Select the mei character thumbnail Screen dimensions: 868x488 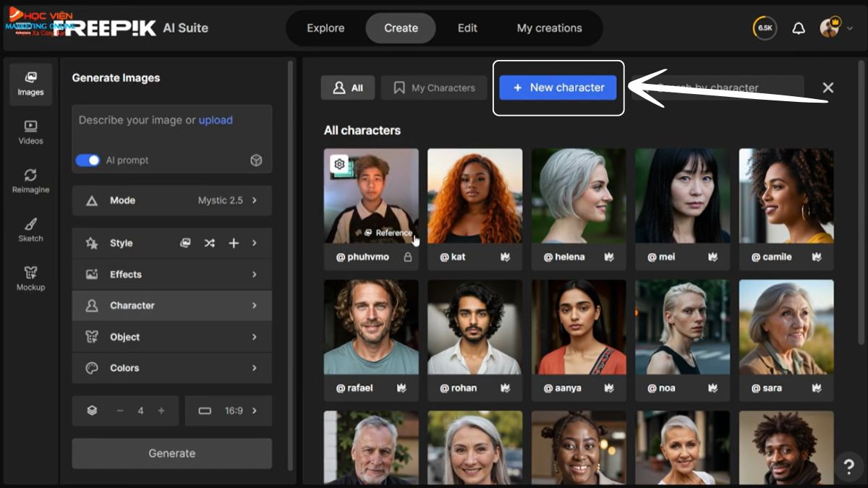683,196
